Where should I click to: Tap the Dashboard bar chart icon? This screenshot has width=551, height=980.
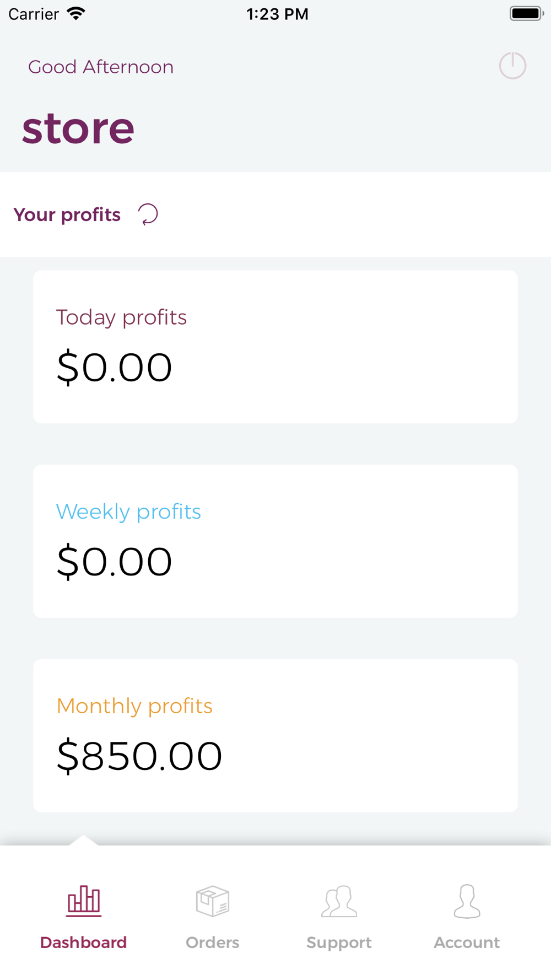pos(84,901)
